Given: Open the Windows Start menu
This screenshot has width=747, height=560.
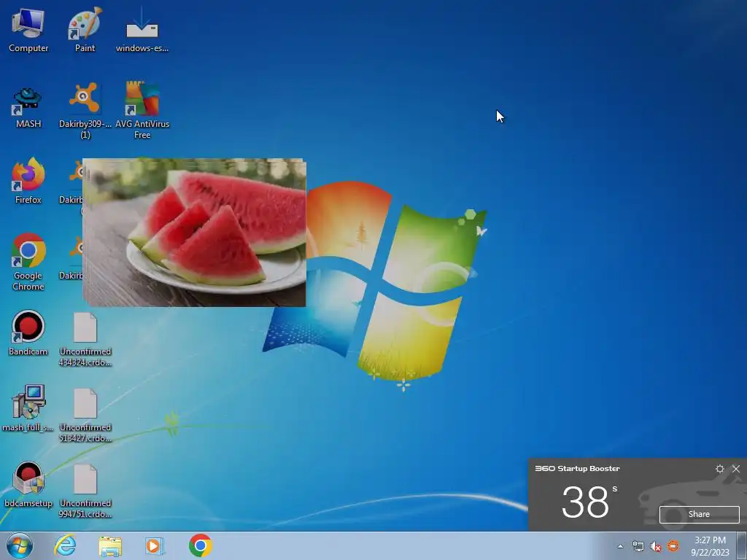Looking at the screenshot, I should click(x=20, y=545).
